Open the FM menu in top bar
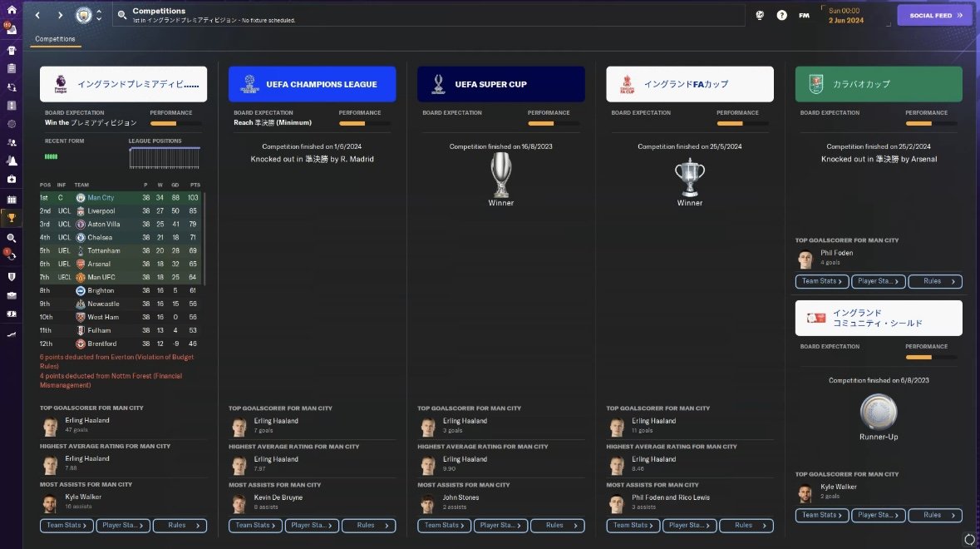 [804, 15]
